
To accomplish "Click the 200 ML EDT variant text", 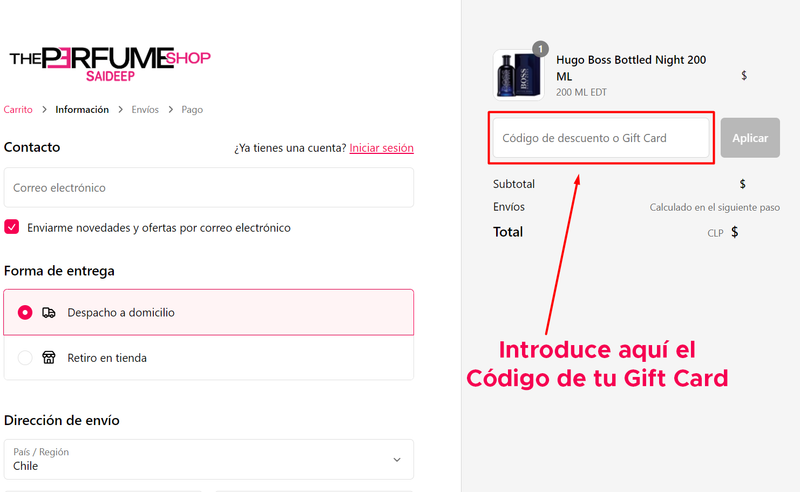I will [581, 92].
